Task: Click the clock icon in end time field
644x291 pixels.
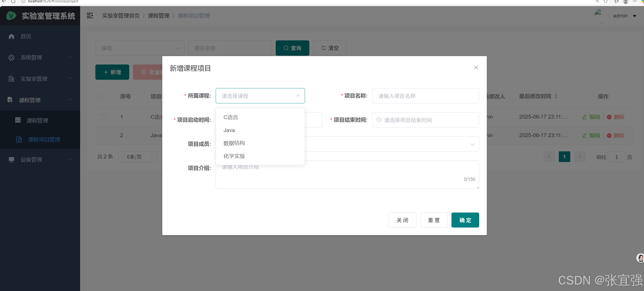Action: pos(379,120)
